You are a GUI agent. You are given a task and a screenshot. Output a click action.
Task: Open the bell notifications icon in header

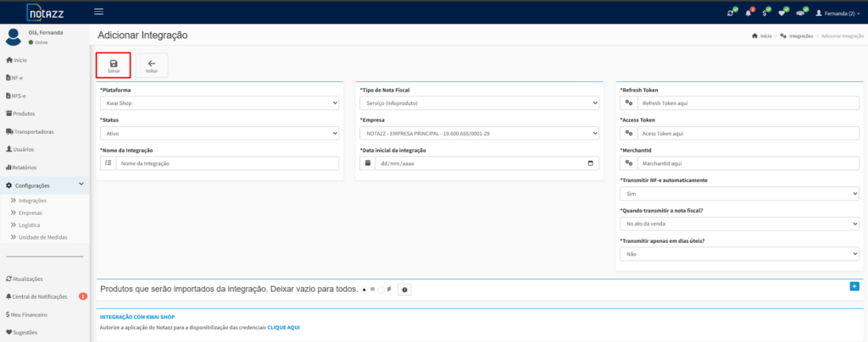[748, 13]
